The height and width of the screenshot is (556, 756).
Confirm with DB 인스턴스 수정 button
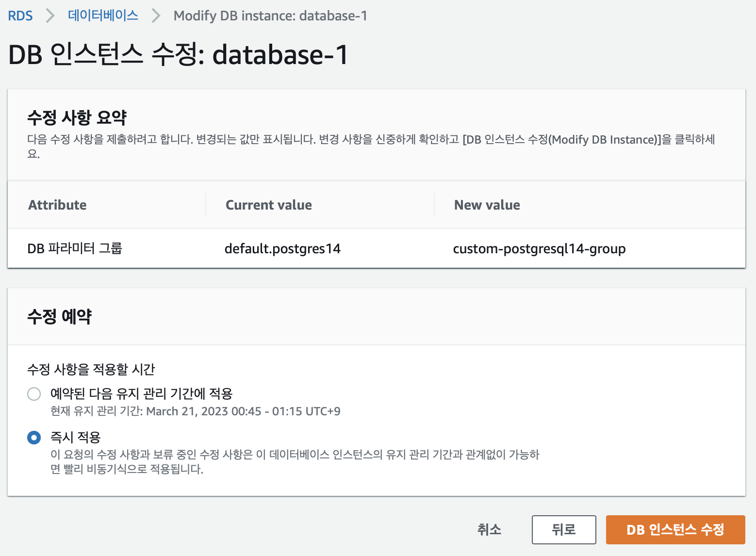point(675,530)
